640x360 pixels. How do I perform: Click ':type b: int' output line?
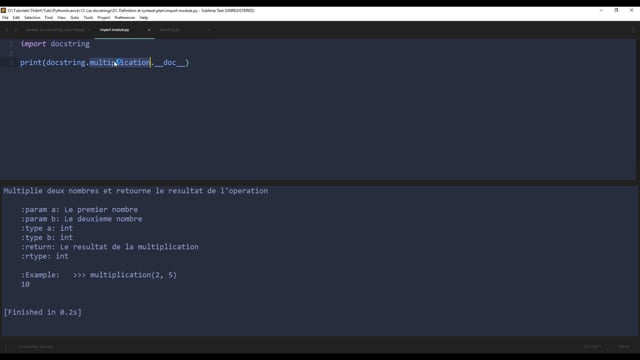pyautogui.click(x=47, y=238)
